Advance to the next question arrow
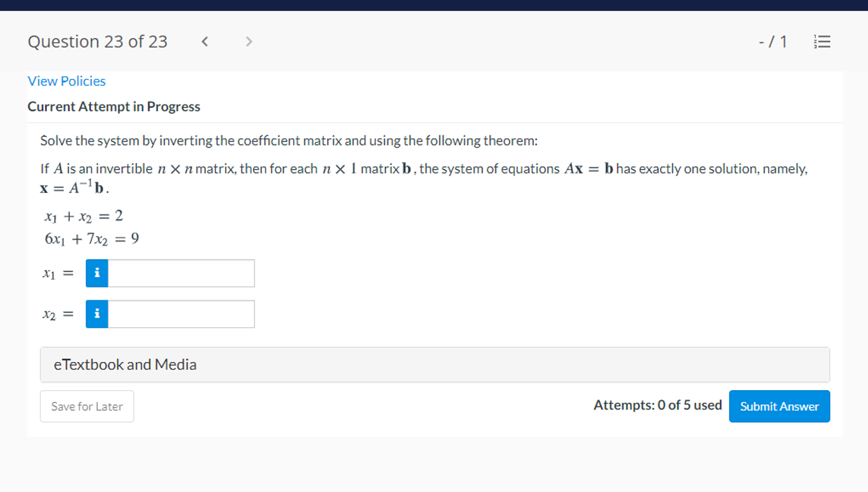868x492 pixels. (248, 41)
